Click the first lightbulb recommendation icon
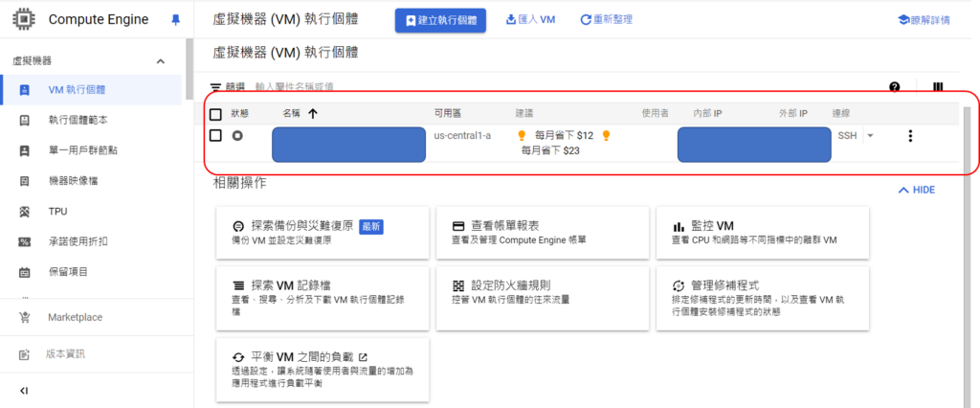The width and height of the screenshot is (980, 408). pos(522,136)
